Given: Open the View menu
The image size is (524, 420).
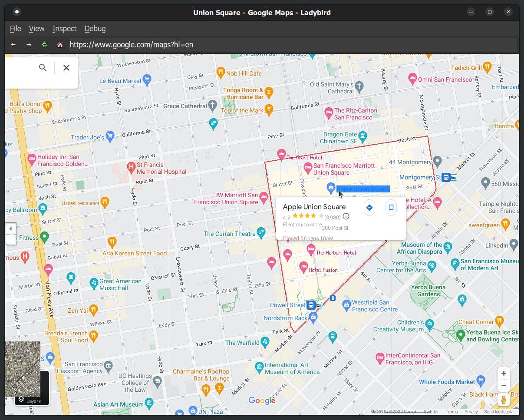Looking at the screenshot, I should [x=36, y=29].
